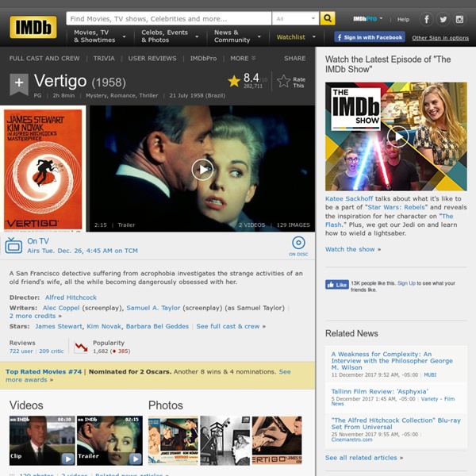This screenshot has width=476, height=476.
Task: Open Other Sign in options
Action: pyautogui.click(x=440, y=38)
